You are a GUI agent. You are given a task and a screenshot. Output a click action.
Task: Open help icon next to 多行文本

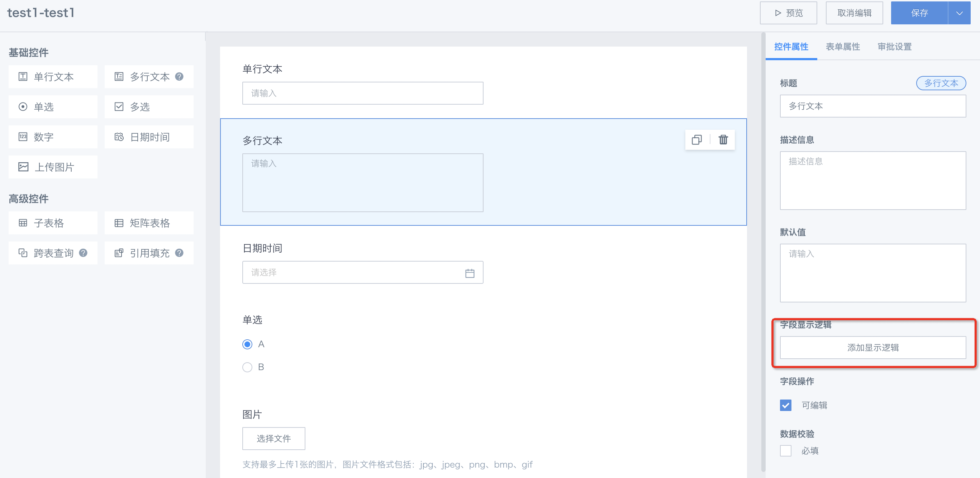coord(179,76)
